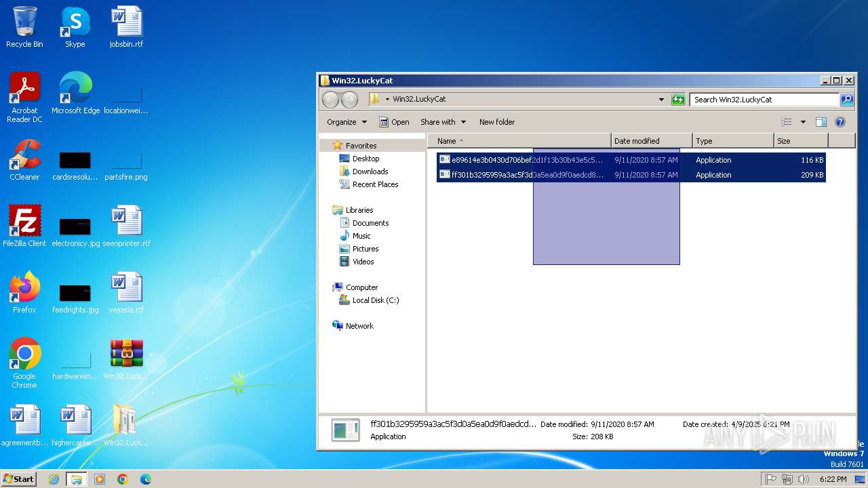This screenshot has width=868, height=488.
Task: Open highercaree document on desktop
Action: point(75,426)
